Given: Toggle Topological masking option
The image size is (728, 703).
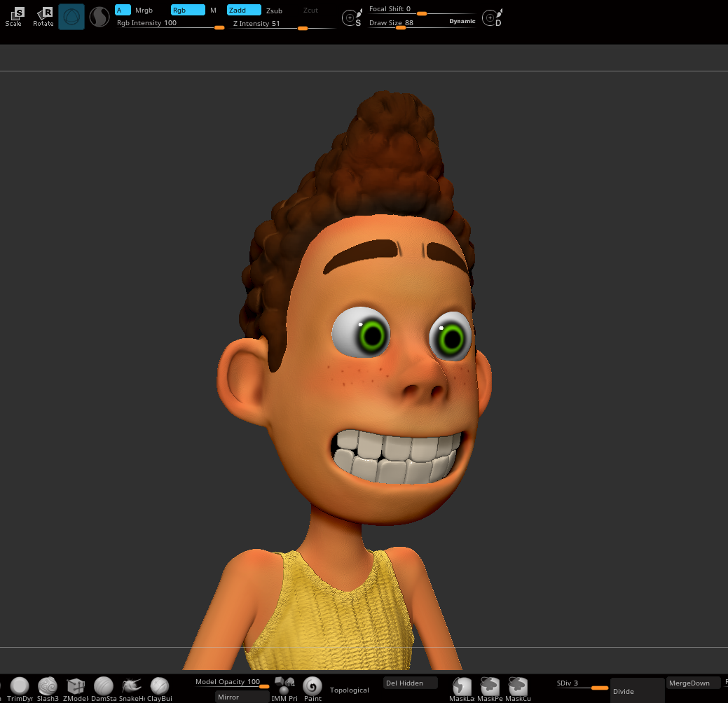Looking at the screenshot, I should [349, 690].
